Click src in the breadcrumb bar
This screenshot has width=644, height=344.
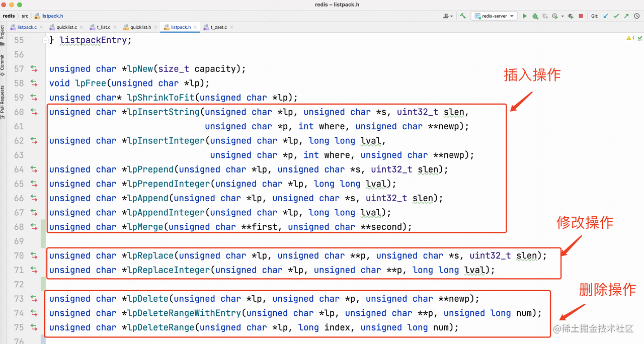tap(25, 16)
